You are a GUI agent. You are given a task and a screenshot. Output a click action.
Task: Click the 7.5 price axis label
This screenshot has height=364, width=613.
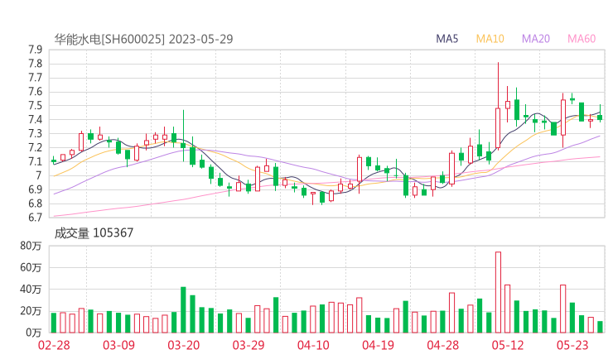point(35,106)
